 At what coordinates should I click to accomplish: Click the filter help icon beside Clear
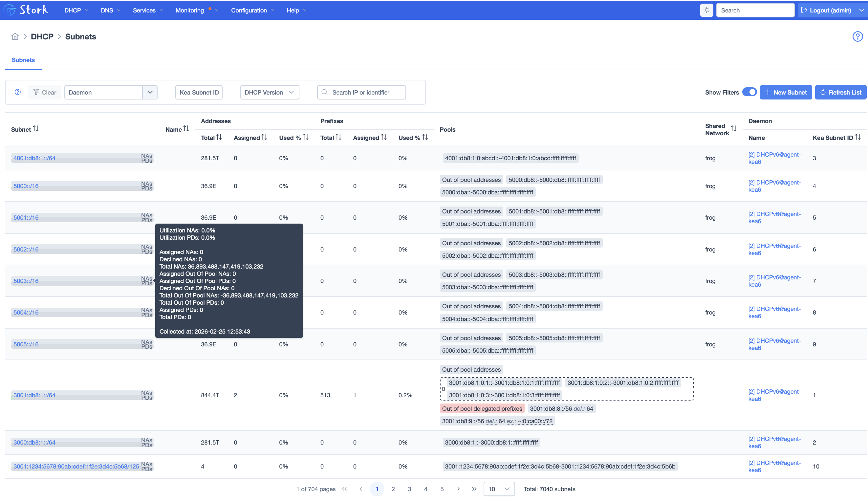click(x=18, y=92)
